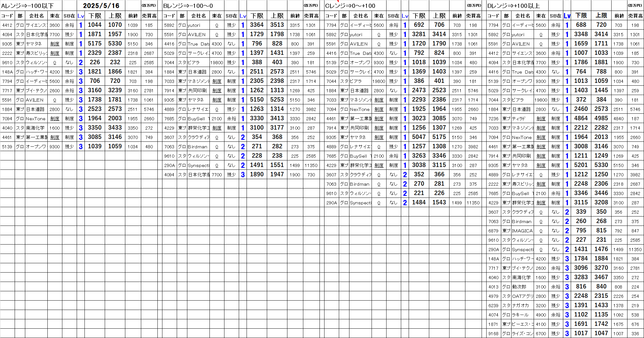Screen dimensions: 644x338
Task: Select lower limit 4864 in D-range ティラド row
Action: [x=581, y=118]
